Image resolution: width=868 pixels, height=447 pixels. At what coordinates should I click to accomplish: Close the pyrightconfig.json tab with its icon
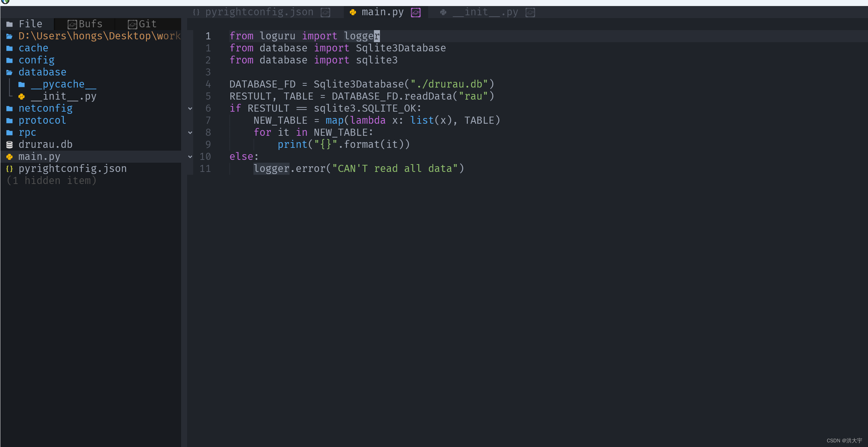point(325,12)
